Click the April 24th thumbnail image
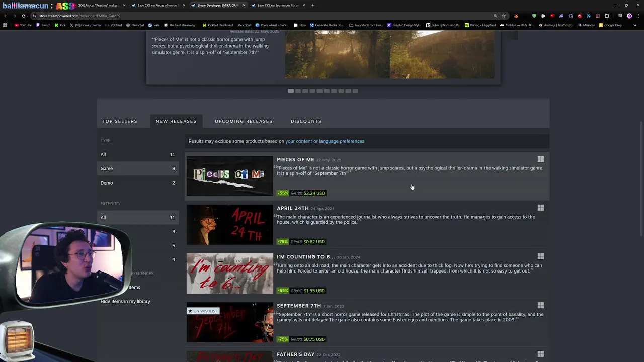This screenshot has width=644, height=362. tap(230, 225)
